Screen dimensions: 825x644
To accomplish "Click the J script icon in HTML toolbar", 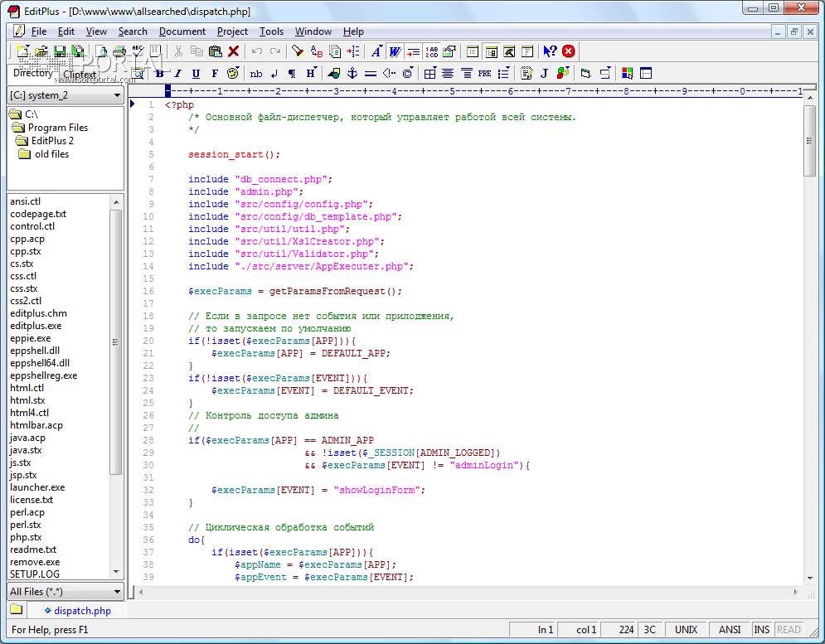I will pos(544,73).
